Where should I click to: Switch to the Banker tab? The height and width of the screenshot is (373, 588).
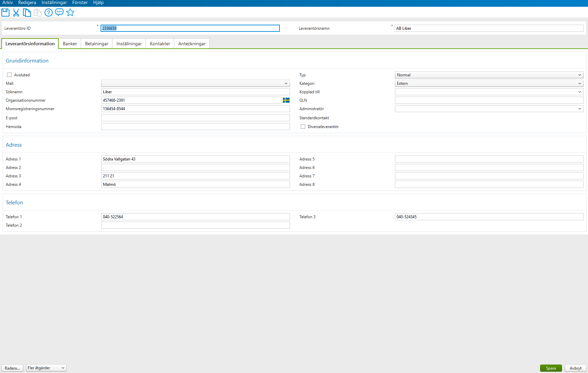pos(70,43)
